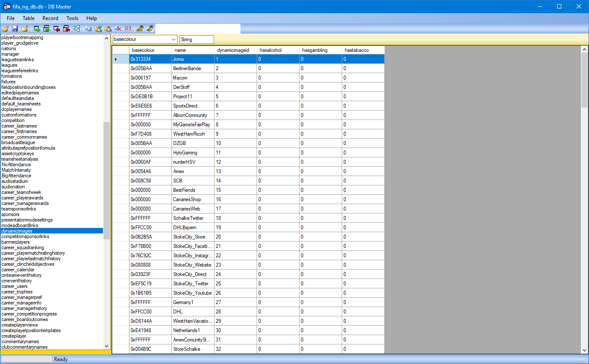Click data grid vertical scrollbar thumb
Viewport: 589px width, 364px height.
[584, 80]
